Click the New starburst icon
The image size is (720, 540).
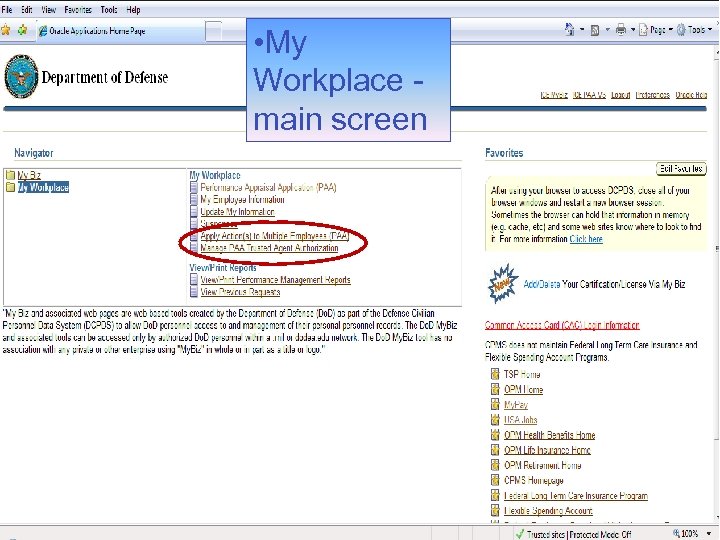pyautogui.click(x=503, y=284)
